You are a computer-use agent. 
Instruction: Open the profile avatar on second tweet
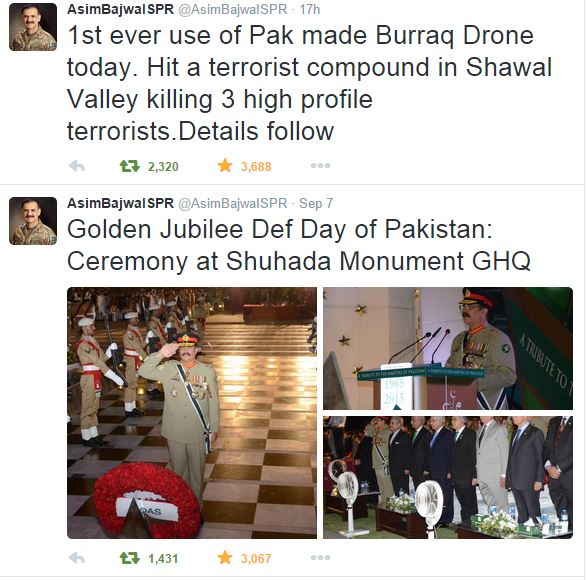pos(33,221)
